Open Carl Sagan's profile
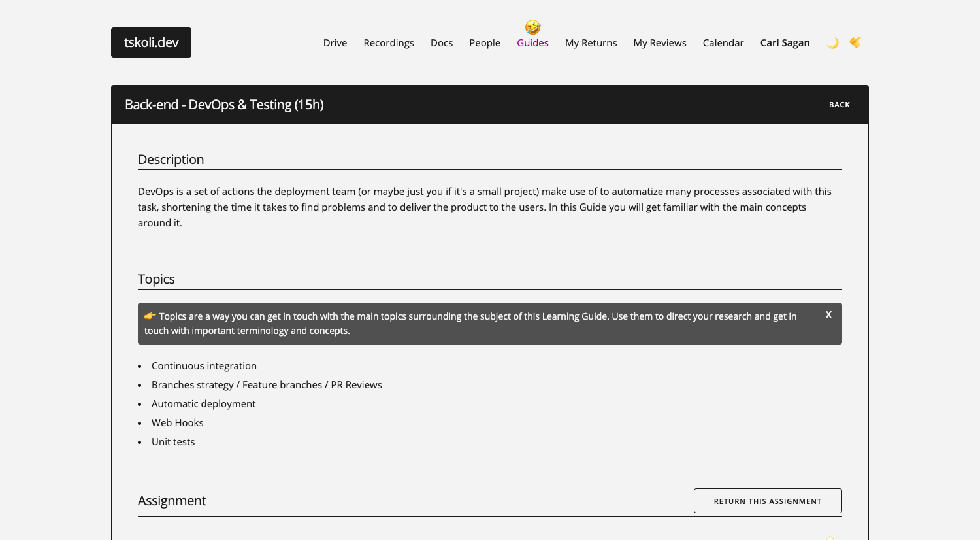The image size is (980, 540). (x=785, y=43)
